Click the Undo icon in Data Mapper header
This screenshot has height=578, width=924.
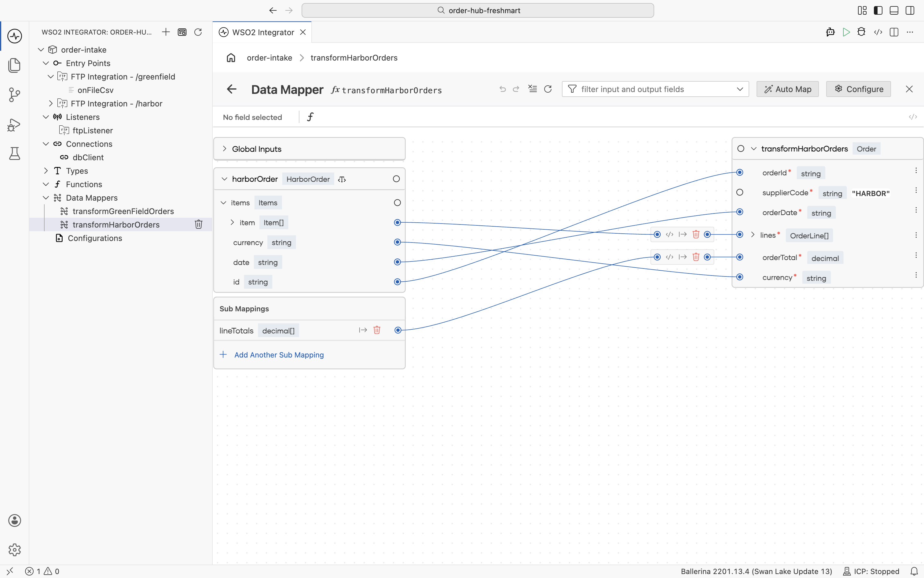502,89
